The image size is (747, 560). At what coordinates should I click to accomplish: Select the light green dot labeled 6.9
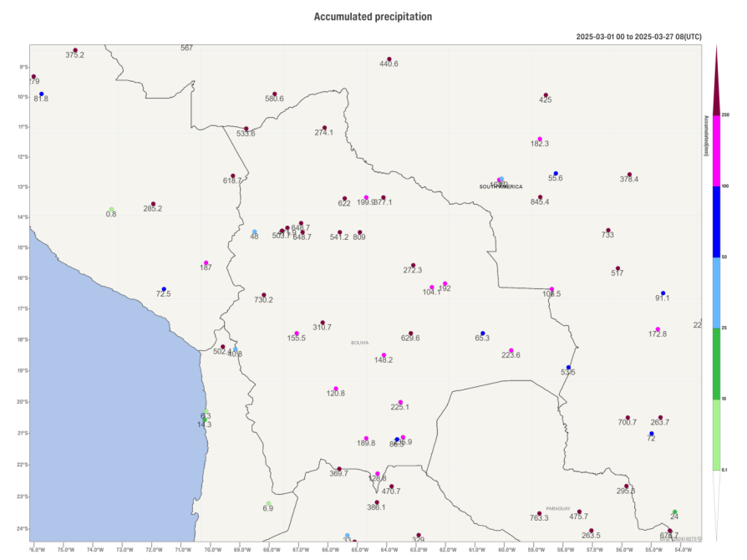268,503
